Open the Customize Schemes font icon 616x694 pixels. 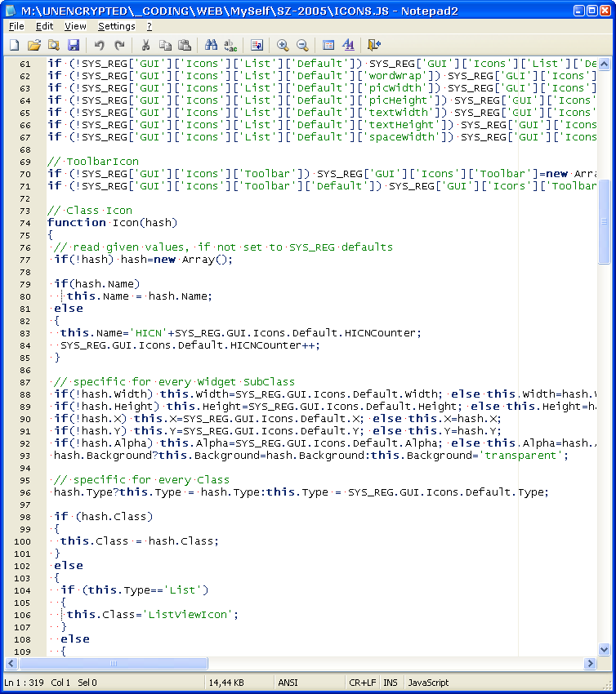click(x=349, y=45)
